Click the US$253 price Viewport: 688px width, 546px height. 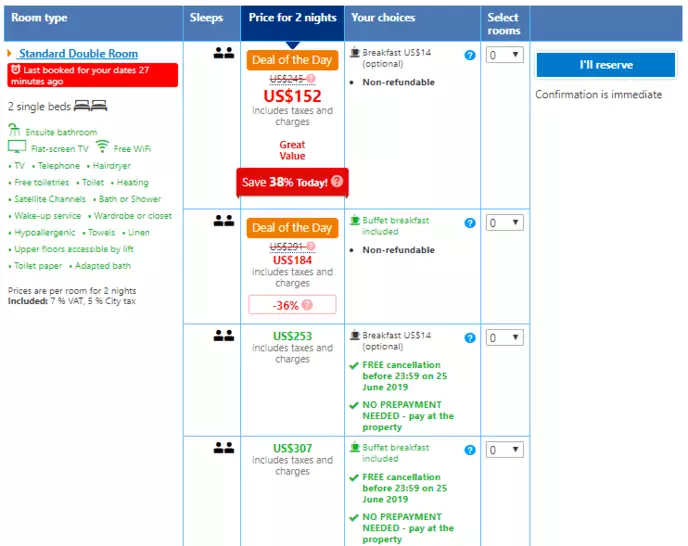292,336
